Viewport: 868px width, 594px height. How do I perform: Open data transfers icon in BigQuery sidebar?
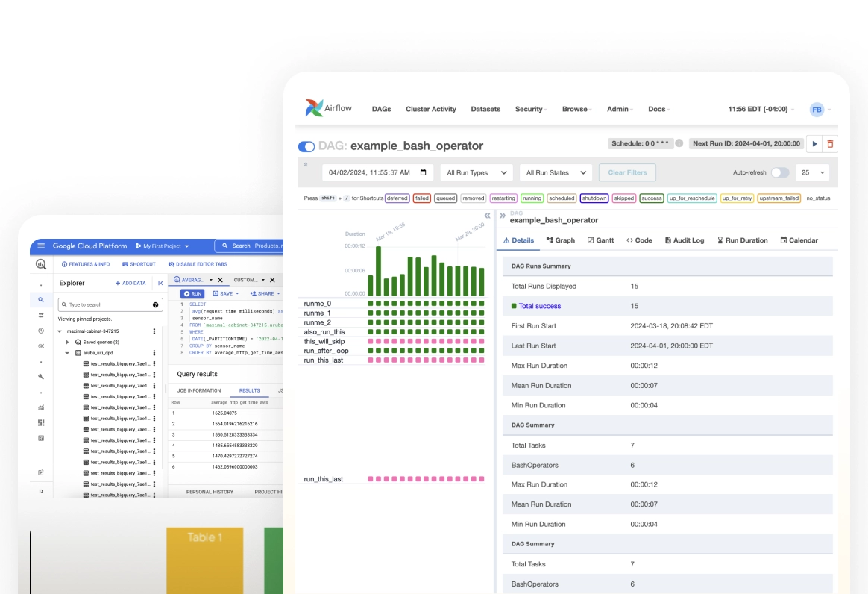click(x=41, y=316)
